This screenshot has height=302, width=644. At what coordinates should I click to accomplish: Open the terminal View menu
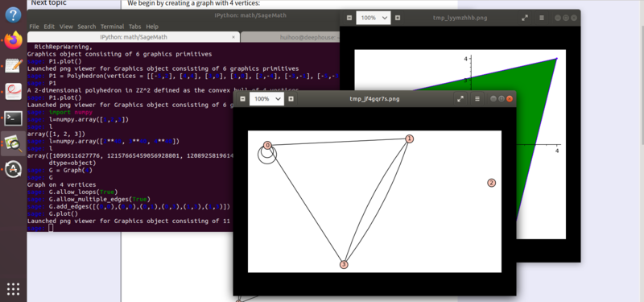pos(66,27)
